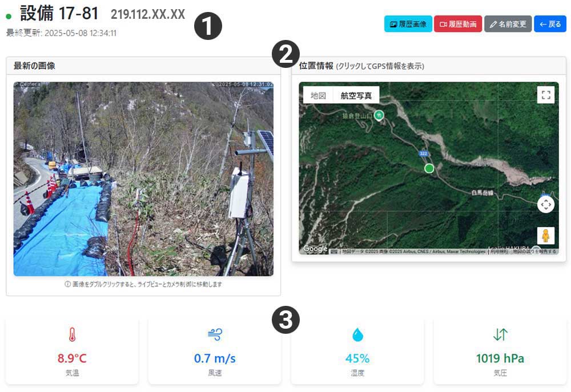Click the pressure arrows icon

(500, 334)
